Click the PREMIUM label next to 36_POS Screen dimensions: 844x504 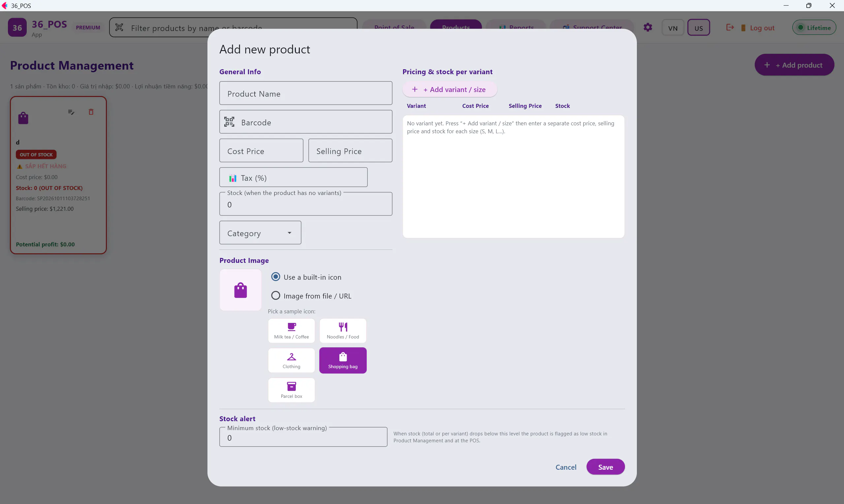(88, 27)
